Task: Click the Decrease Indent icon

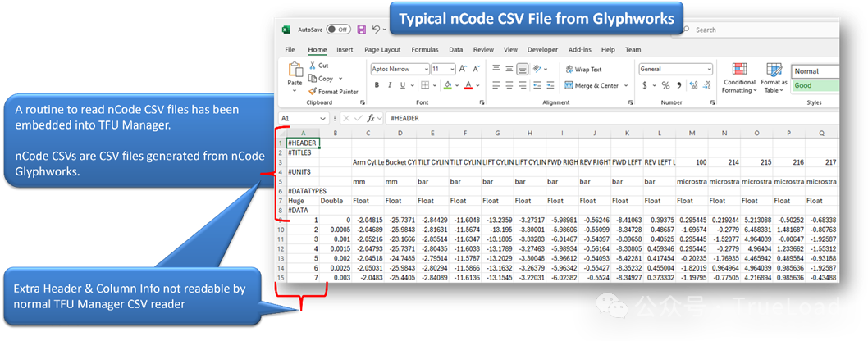Action: pyautogui.click(x=537, y=85)
